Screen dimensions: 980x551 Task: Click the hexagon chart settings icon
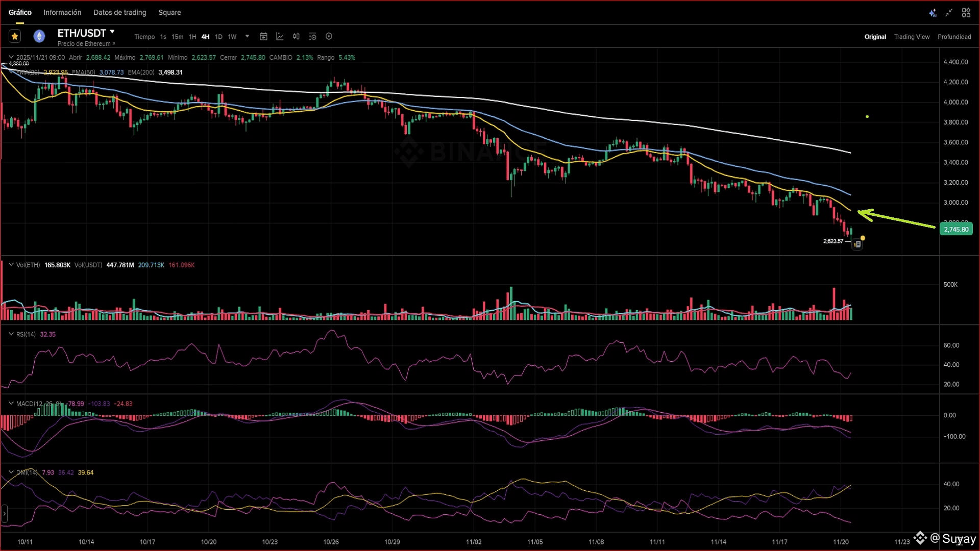coord(329,36)
